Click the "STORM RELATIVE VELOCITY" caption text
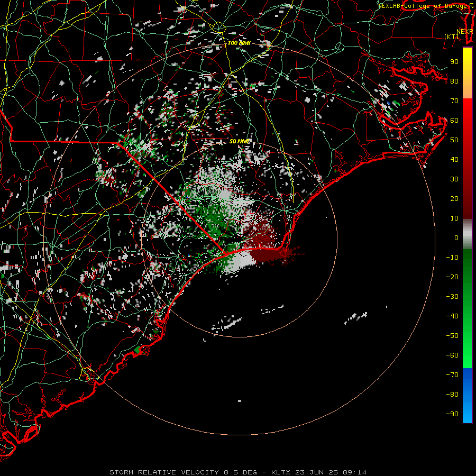Image resolution: width=476 pixels, height=476 pixels. pos(164,472)
